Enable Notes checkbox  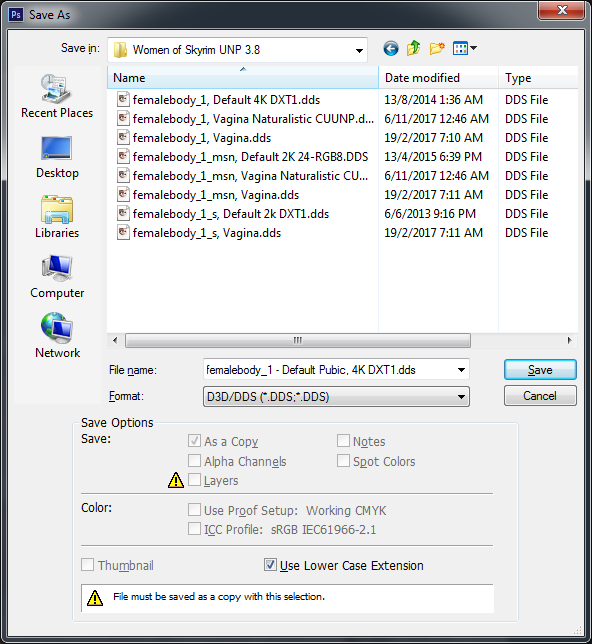[343, 441]
